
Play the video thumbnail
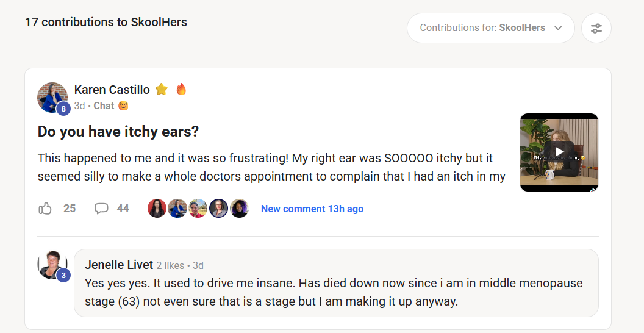(559, 152)
